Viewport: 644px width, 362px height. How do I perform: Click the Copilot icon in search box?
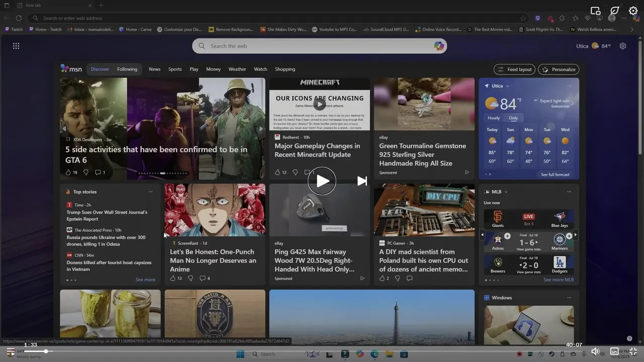tap(439, 46)
